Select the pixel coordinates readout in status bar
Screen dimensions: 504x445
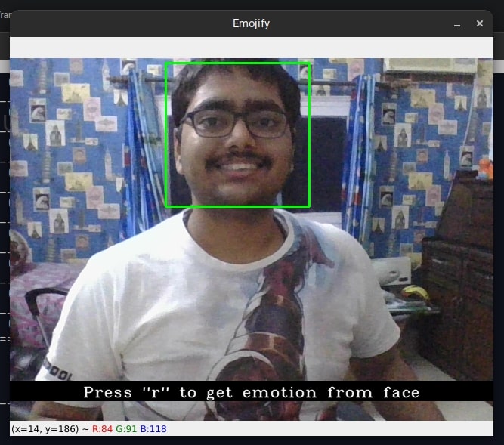click(45, 429)
